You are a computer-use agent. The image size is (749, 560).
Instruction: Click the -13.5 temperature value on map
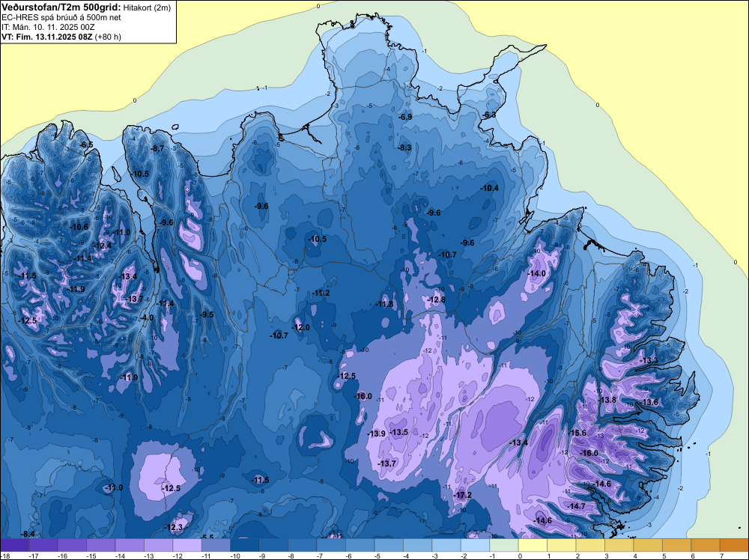pyautogui.click(x=399, y=432)
